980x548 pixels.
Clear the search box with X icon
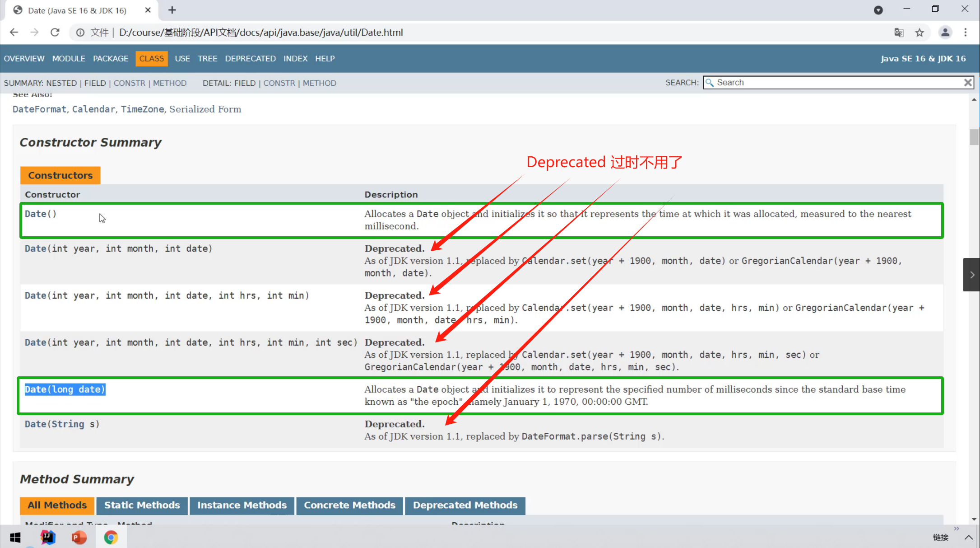click(968, 83)
